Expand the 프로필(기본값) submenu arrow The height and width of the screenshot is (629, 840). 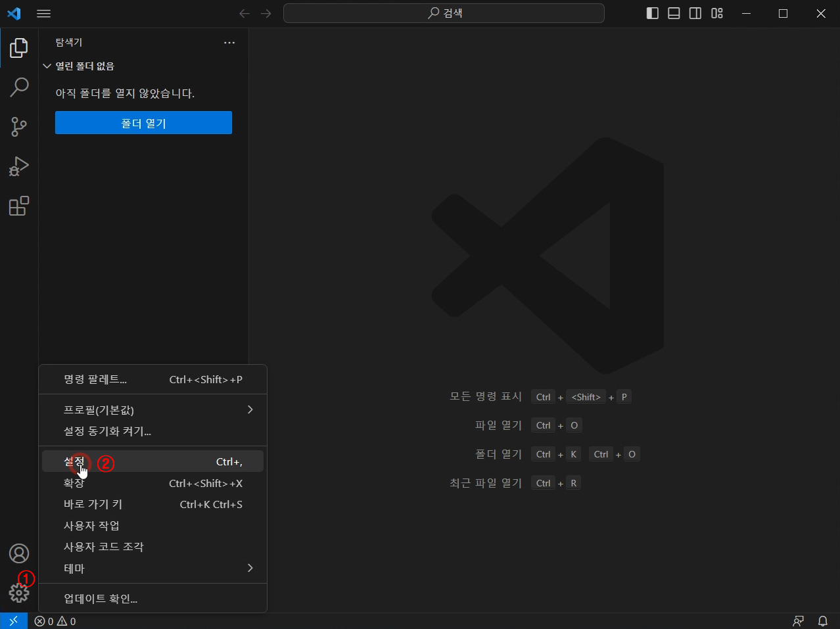pyautogui.click(x=250, y=409)
